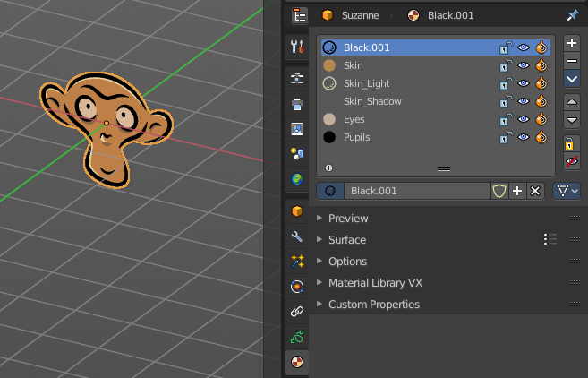Viewport: 588px width, 378px height.
Task: Select the Pupils material slot
Action: click(x=435, y=137)
